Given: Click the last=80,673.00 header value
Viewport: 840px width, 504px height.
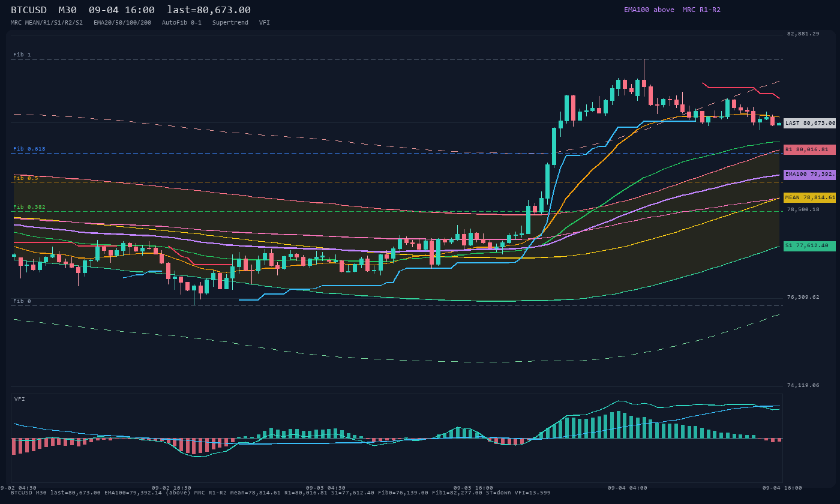Looking at the screenshot, I should point(209,10).
